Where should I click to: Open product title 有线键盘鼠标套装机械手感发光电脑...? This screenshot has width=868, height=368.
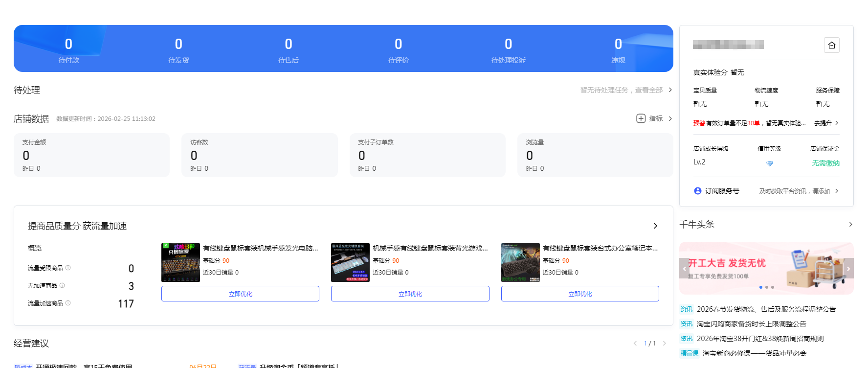pos(260,248)
